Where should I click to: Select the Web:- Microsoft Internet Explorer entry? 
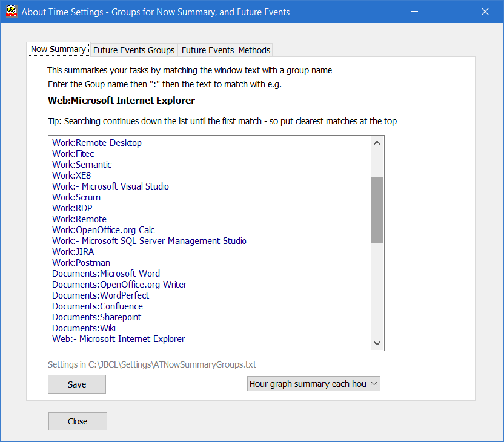(118, 338)
